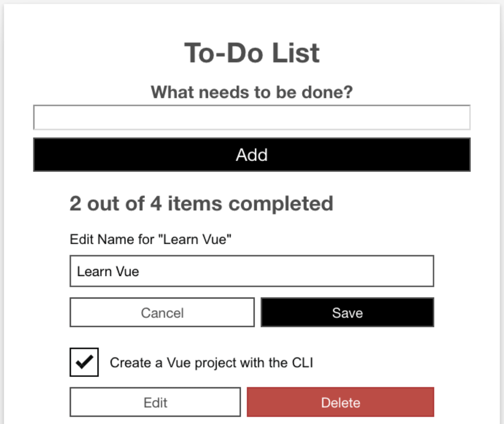Screen dimensions: 504x424
Task: Click the Edit Name for "Learn Vue" label
Action: (x=150, y=239)
